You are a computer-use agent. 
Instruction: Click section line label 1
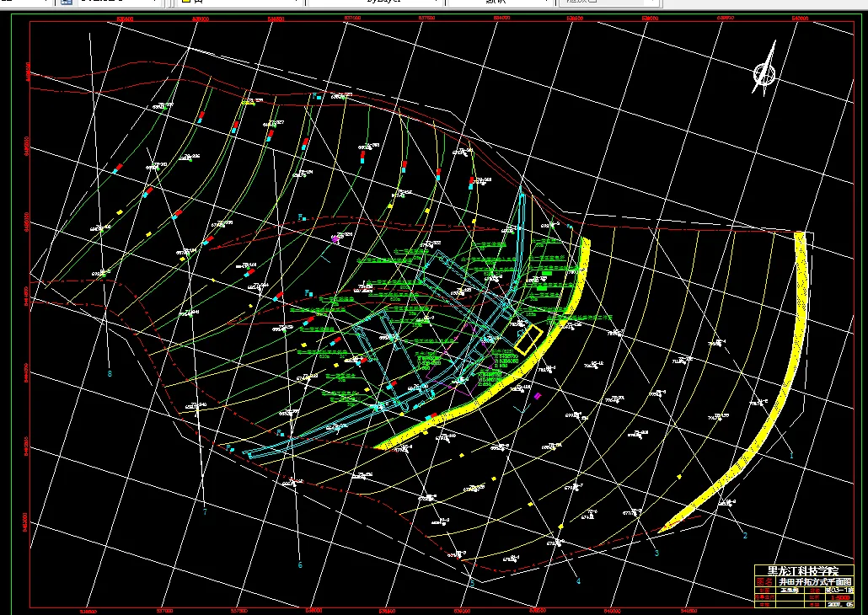pyautogui.click(x=791, y=456)
